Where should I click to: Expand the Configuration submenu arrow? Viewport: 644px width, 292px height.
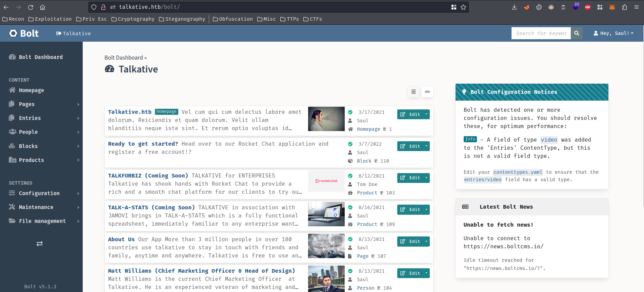[78, 193]
